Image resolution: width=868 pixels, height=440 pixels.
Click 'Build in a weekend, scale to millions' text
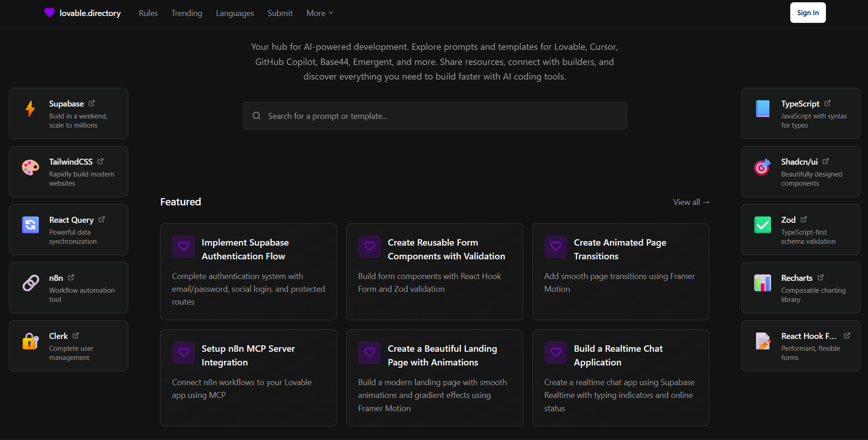click(78, 121)
